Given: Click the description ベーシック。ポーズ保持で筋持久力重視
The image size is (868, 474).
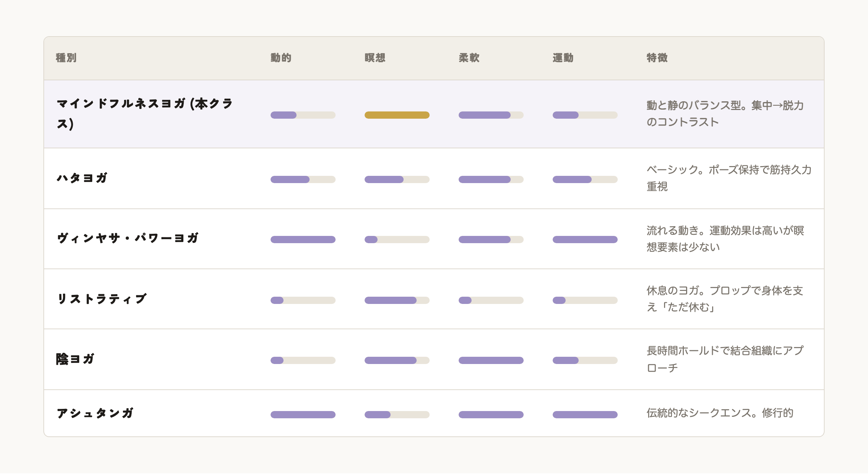Looking at the screenshot, I should [x=729, y=178].
